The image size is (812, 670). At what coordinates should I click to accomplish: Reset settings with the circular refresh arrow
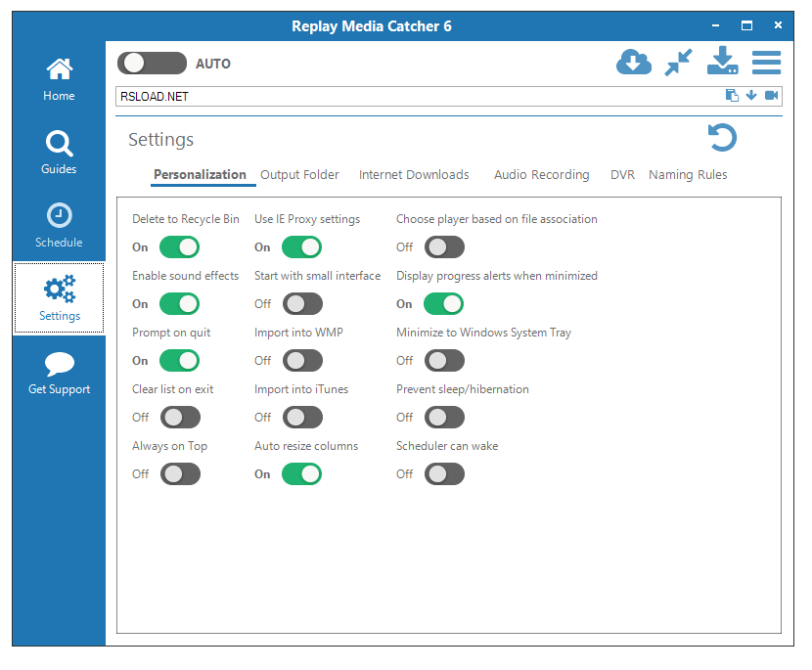(722, 138)
